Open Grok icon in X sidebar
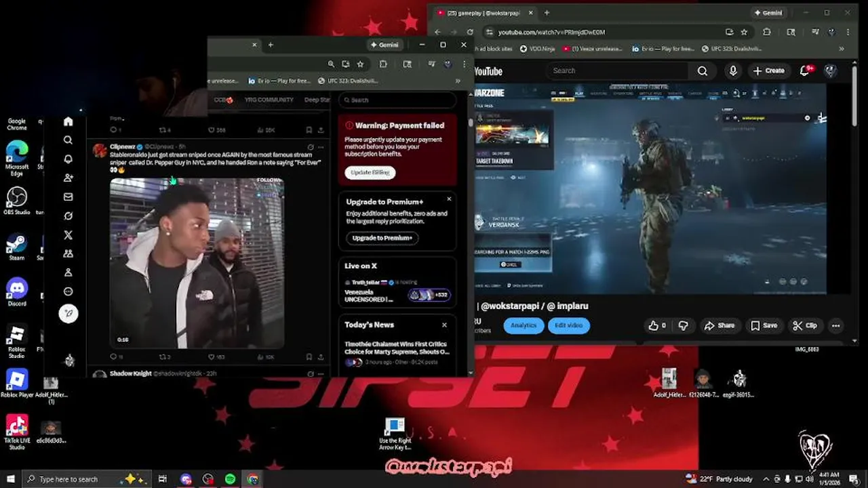Screen dimensions: 868x488 pyautogui.click(x=68, y=216)
